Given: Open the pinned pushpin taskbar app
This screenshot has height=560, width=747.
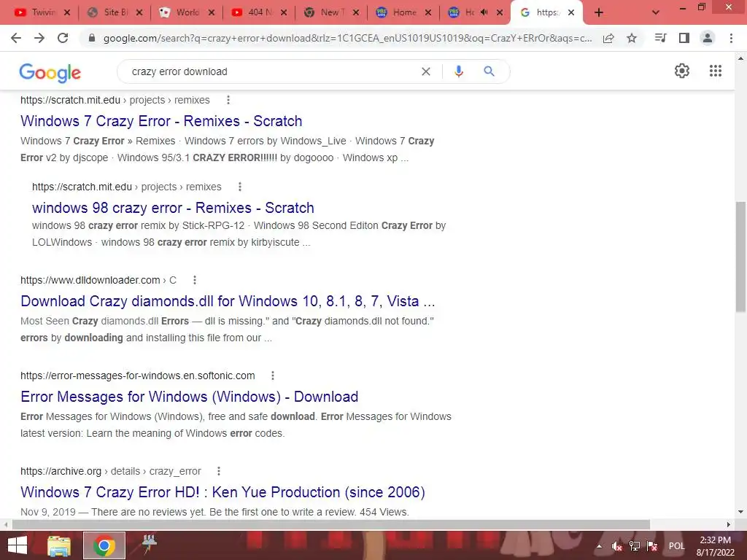Looking at the screenshot, I should [149, 545].
